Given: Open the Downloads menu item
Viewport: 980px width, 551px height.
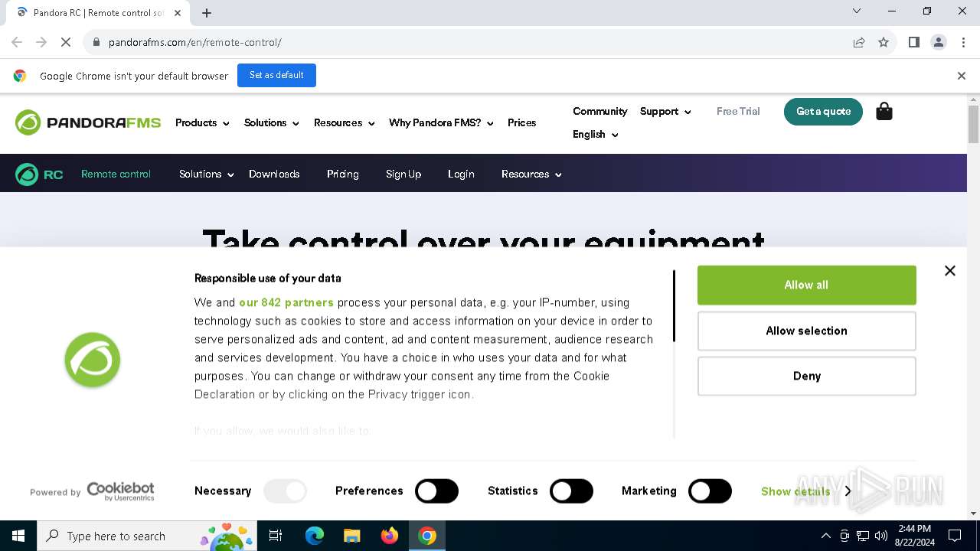Looking at the screenshot, I should (x=274, y=174).
